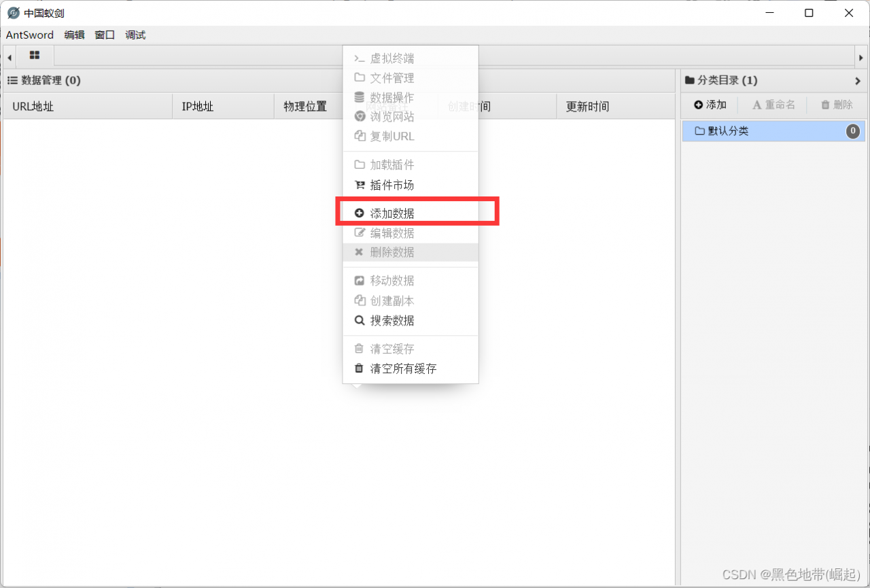Image resolution: width=870 pixels, height=588 pixels.
Task: Click the 数据操作 context menu entry
Action: (411, 97)
